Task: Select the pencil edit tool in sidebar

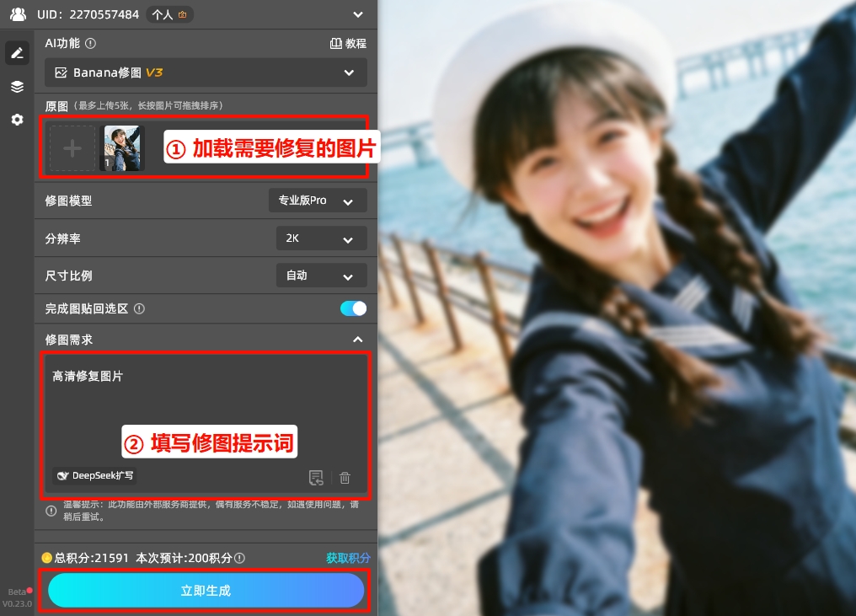Action: 17,52
